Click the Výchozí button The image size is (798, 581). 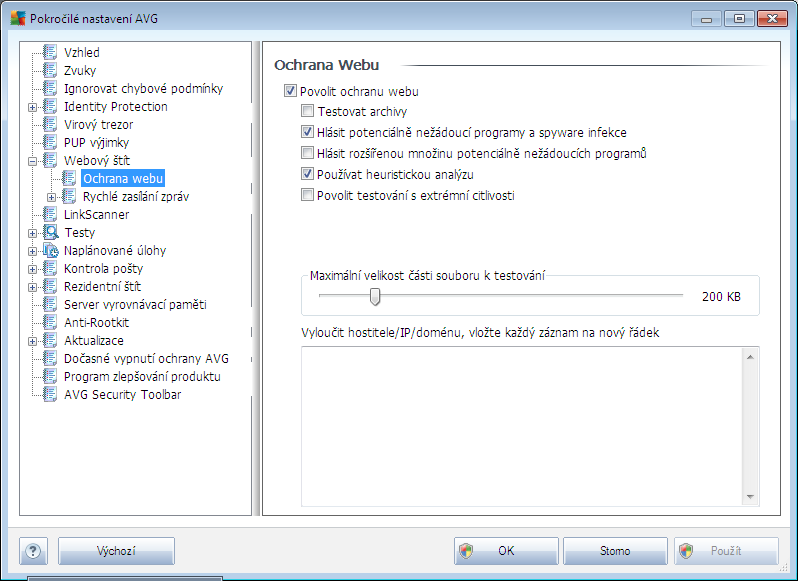pos(116,551)
